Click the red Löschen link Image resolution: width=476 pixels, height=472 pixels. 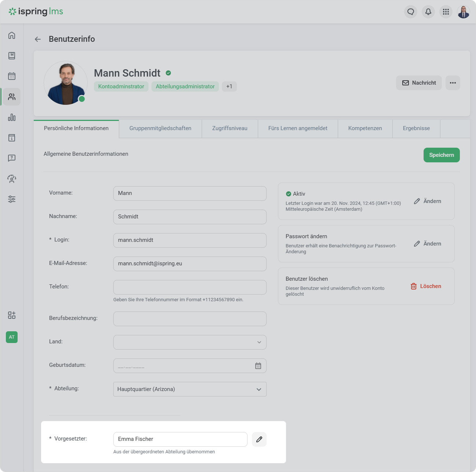pos(426,286)
